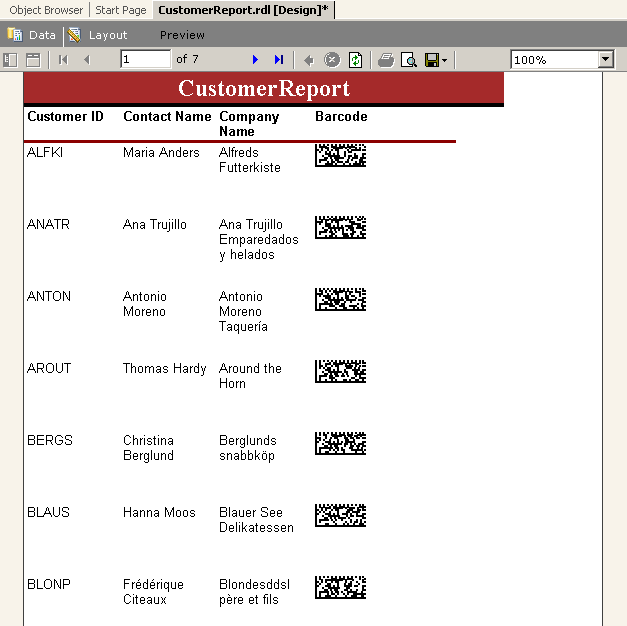Click the BERGS customer ID cell
The height and width of the screenshot is (626, 627).
click(x=50, y=440)
